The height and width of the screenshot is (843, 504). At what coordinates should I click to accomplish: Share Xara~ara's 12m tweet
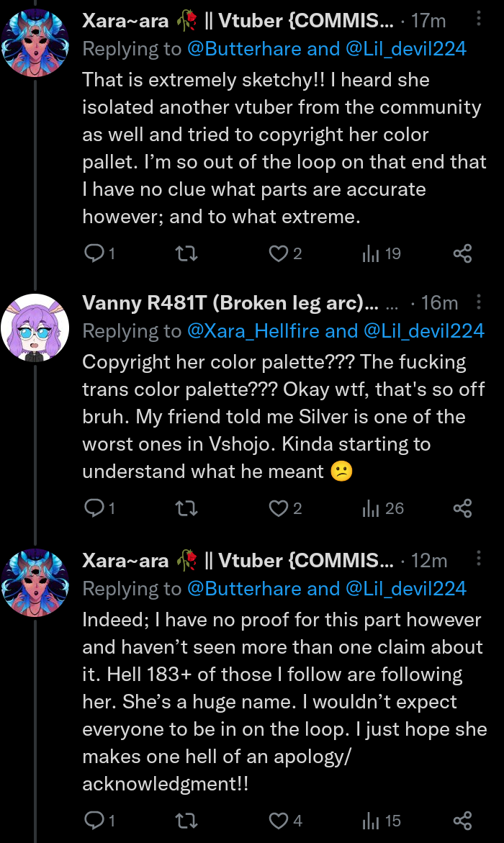coord(462,820)
